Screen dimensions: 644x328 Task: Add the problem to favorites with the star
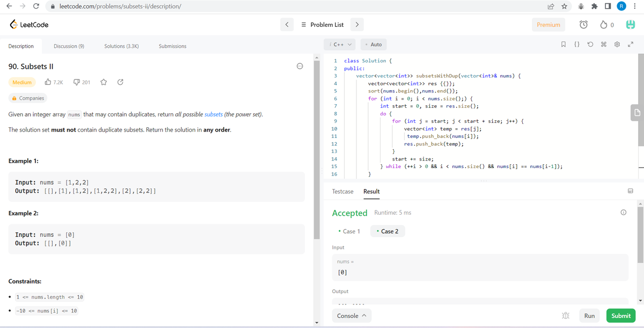pyautogui.click(x=104, y=82)
